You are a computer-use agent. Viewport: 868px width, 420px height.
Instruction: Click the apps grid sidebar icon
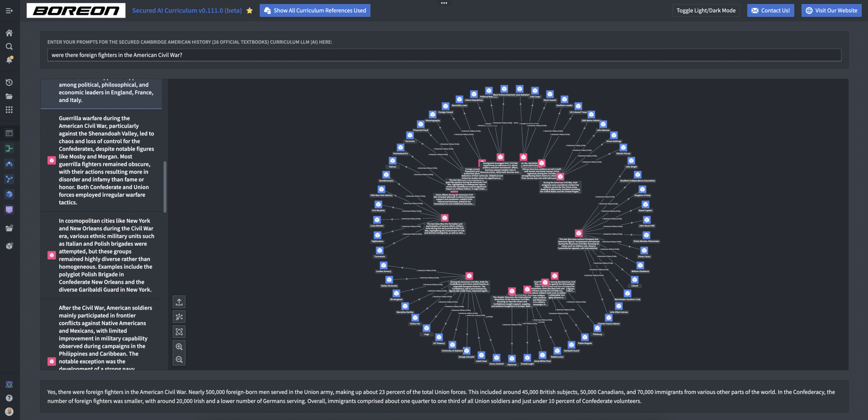[x=9, y=110]
